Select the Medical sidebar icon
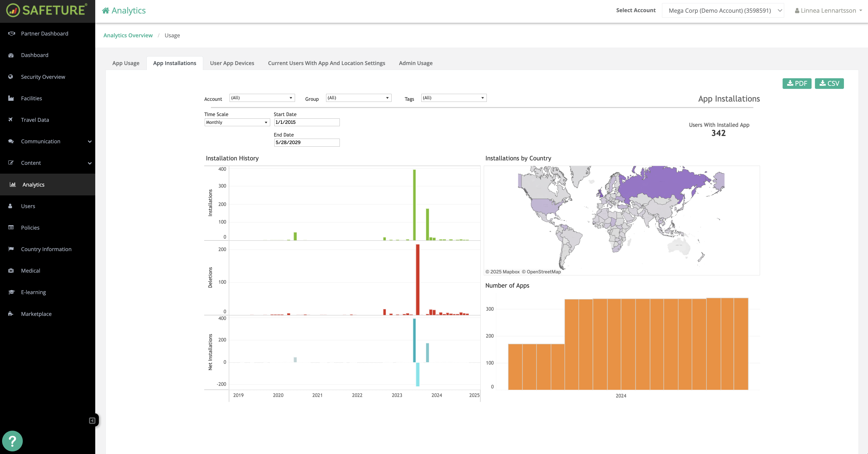Screen dimensions: 868x454 (11, 271)
